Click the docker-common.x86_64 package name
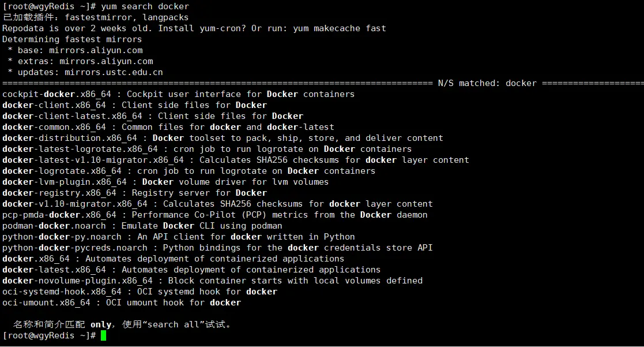Screen dimensions: 644x347 (x=54, y=127)
